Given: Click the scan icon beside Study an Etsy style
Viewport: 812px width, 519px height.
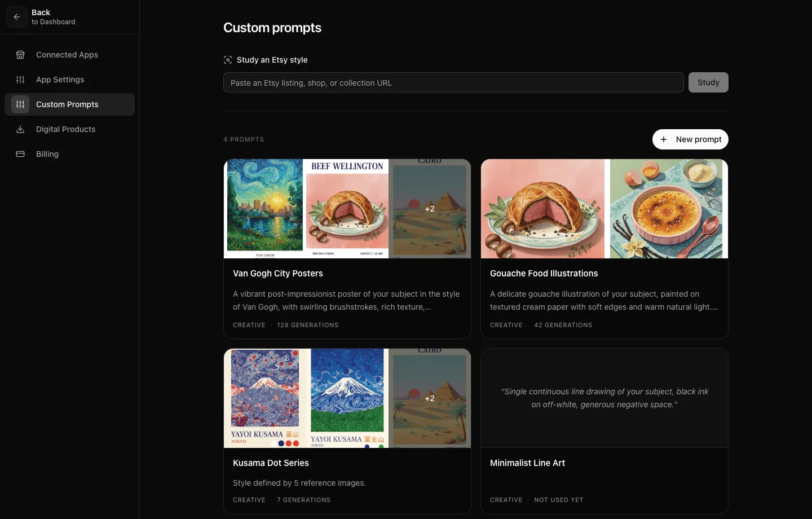Looking at the screenshot, I should 228,60.
